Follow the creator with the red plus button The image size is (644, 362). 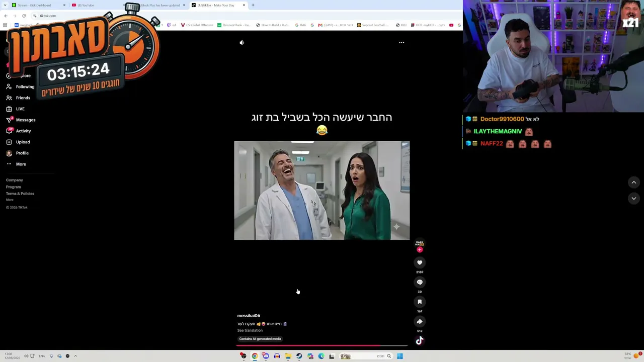(x=420, y=250)
